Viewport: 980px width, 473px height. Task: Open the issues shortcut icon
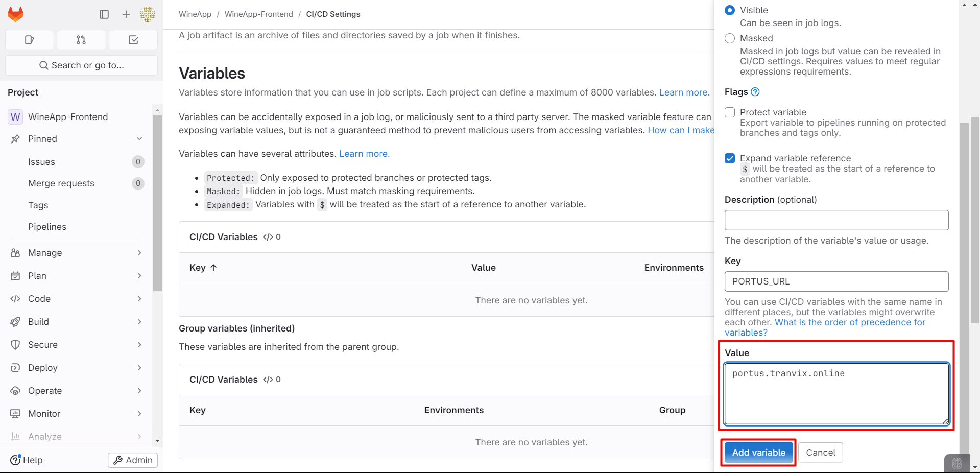(29, 40)
